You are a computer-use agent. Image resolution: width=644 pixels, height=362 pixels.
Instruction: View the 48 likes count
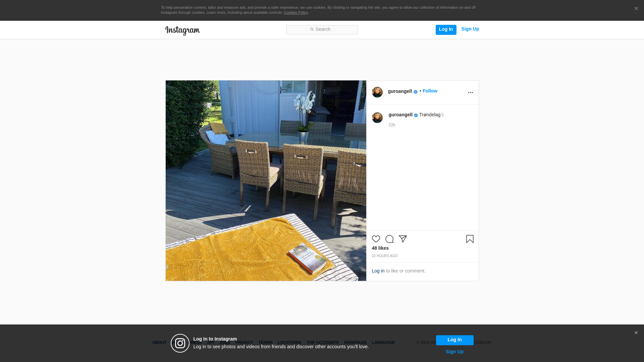pos(380,248)
